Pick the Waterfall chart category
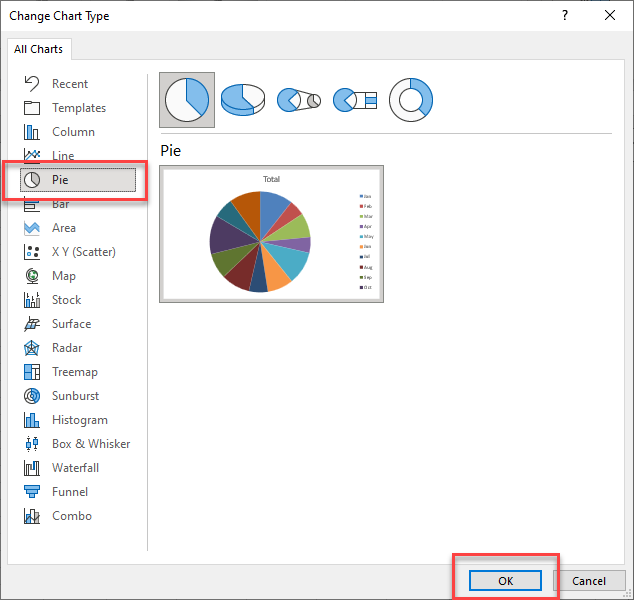Image resolution: width=634 pixels, height=600 pixels. (75, 468)
